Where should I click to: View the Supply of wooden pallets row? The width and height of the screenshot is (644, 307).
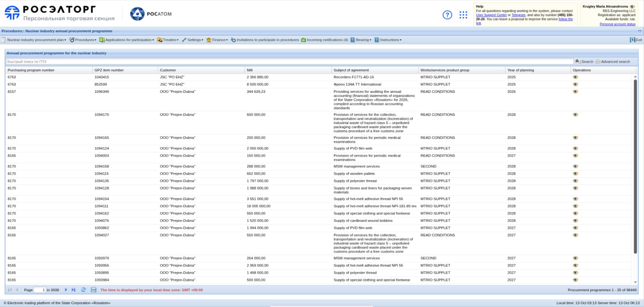click(x=575, y=174)
